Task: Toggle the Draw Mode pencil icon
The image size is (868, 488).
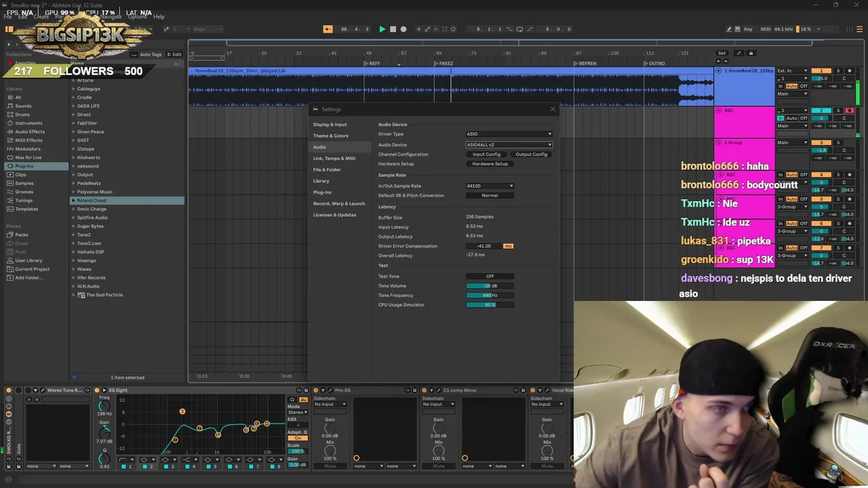Action: 729,29
